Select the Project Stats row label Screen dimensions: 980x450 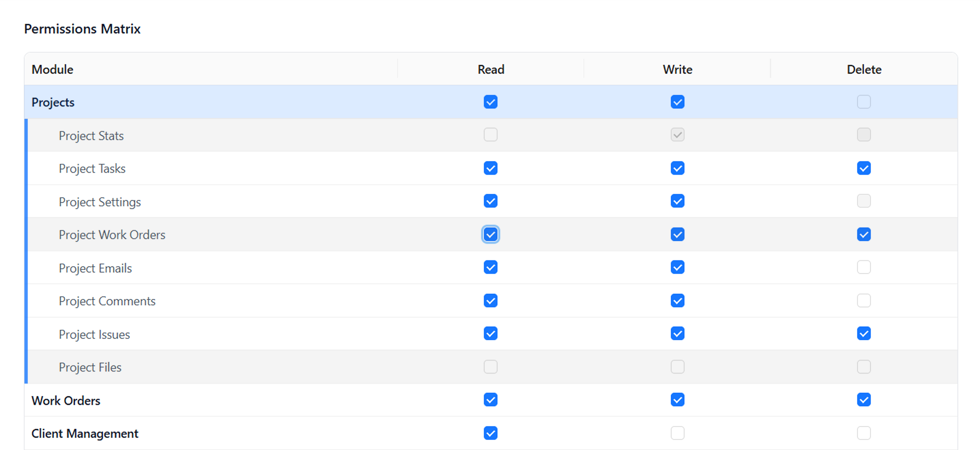coord(91,136)
